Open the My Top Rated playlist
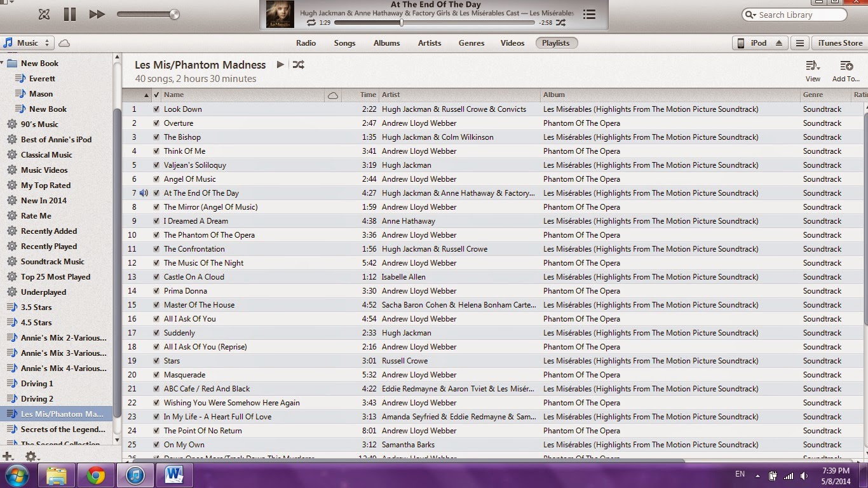 click(46, 185)
